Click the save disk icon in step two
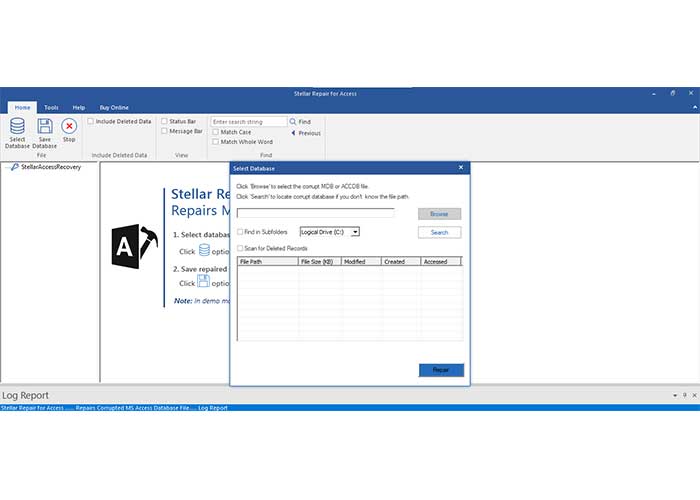This screenshot has width=700, height=500. (204, 281)
